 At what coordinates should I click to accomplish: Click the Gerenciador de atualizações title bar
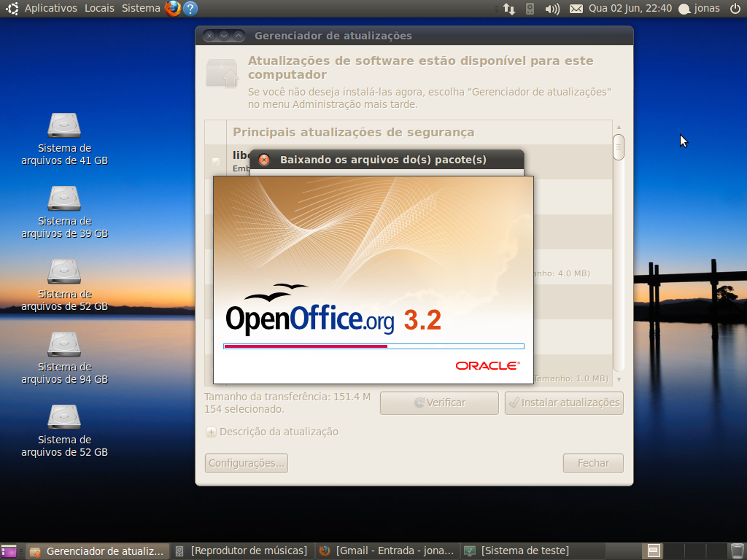414,36
